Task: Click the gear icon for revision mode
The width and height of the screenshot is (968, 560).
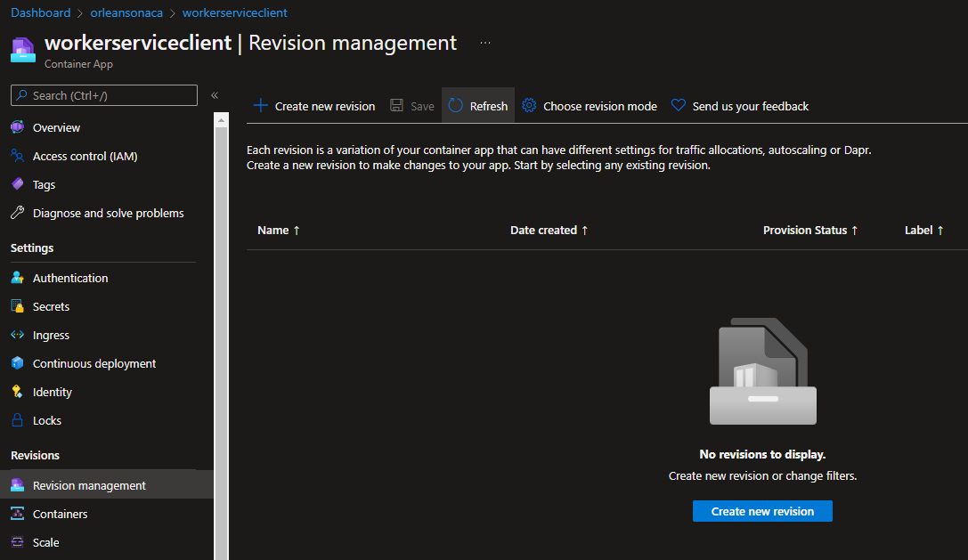Action: tap(529, 106)
